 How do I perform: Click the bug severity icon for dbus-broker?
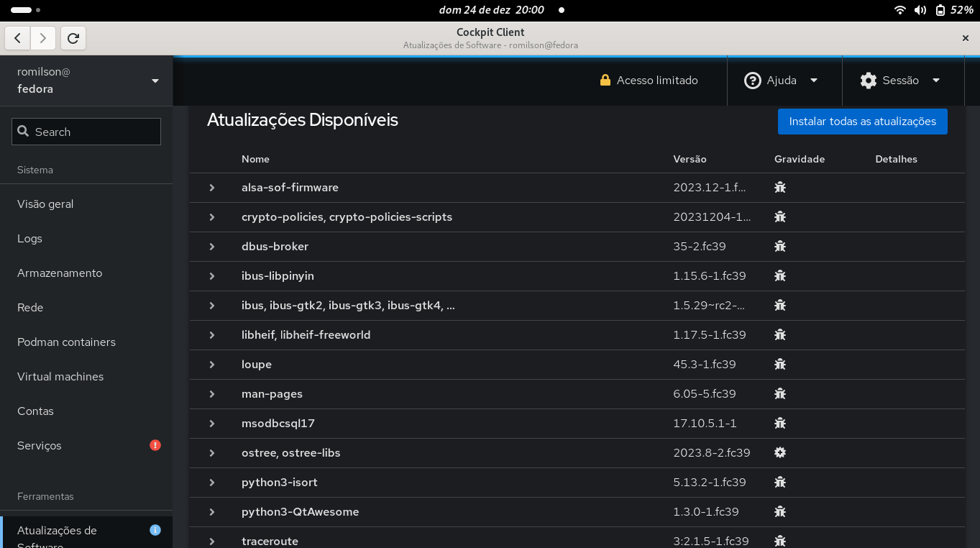tap(780, 247)
